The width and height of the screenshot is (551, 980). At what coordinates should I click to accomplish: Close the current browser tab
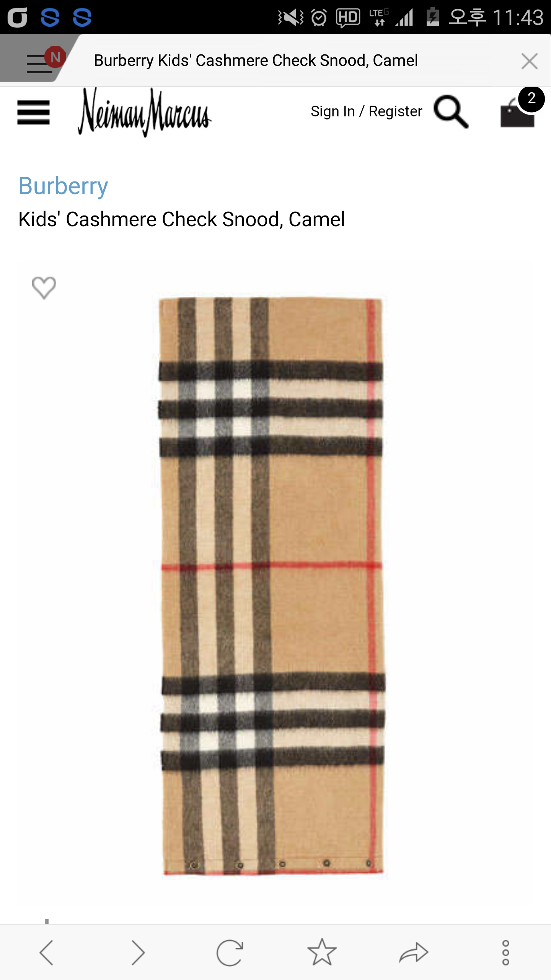tap(529, 61)
